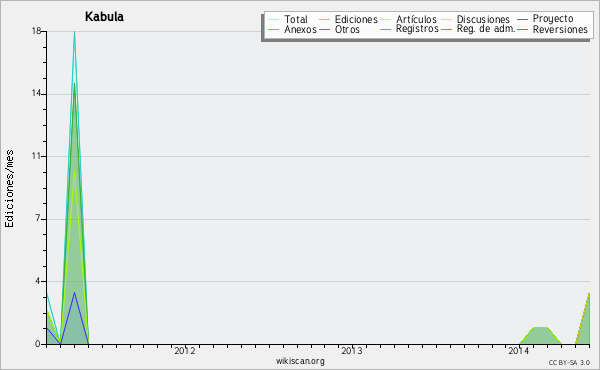Click the Total legend entry
Image resolution: width=600 pixels, height=370 pixels.
[x=296, y=19]
